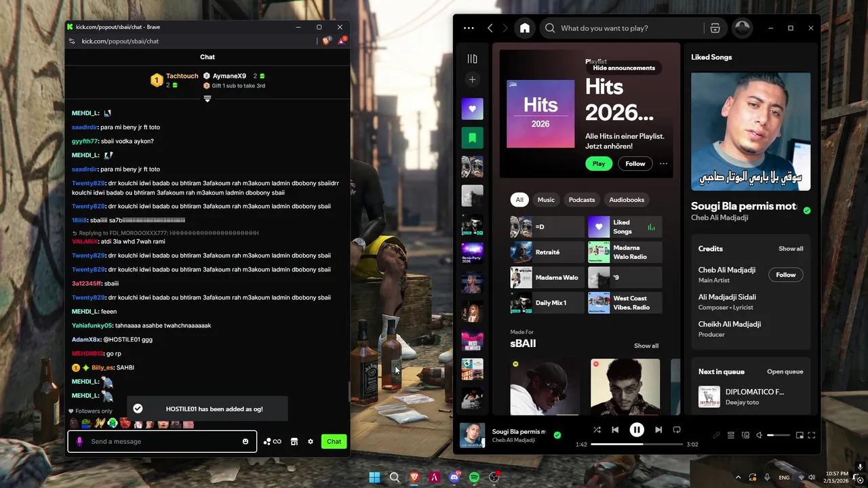View site information in Brave address bar
Screen dimensions: 868x488
pos(72,41)
